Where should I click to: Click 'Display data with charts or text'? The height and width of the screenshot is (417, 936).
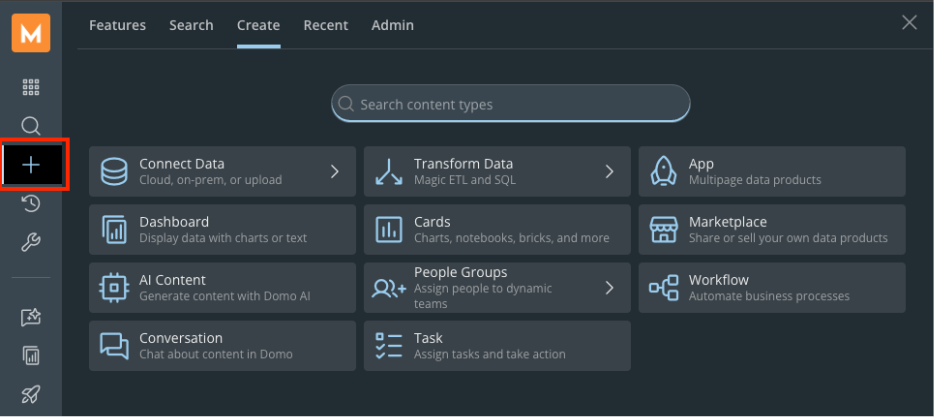coord(223,237)
